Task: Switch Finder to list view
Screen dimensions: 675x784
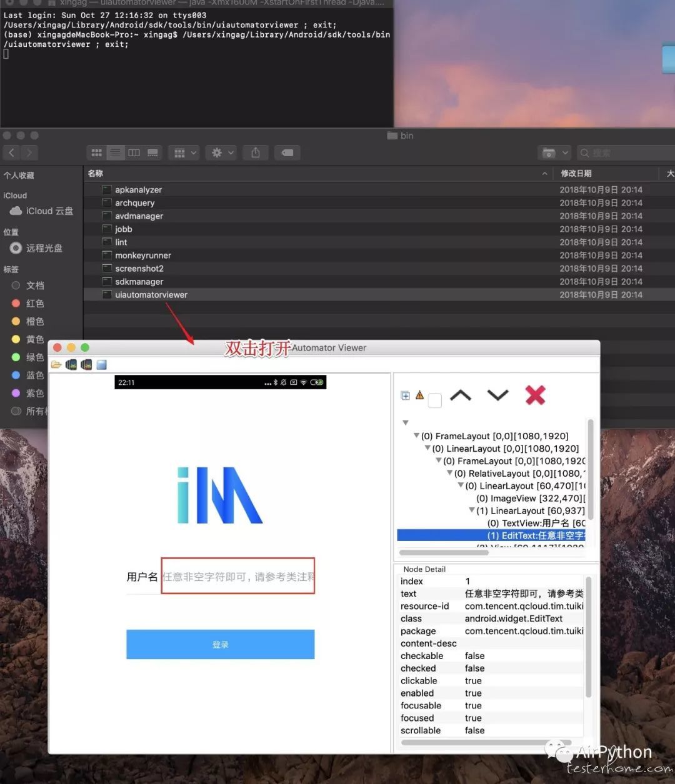Action: 116,152
